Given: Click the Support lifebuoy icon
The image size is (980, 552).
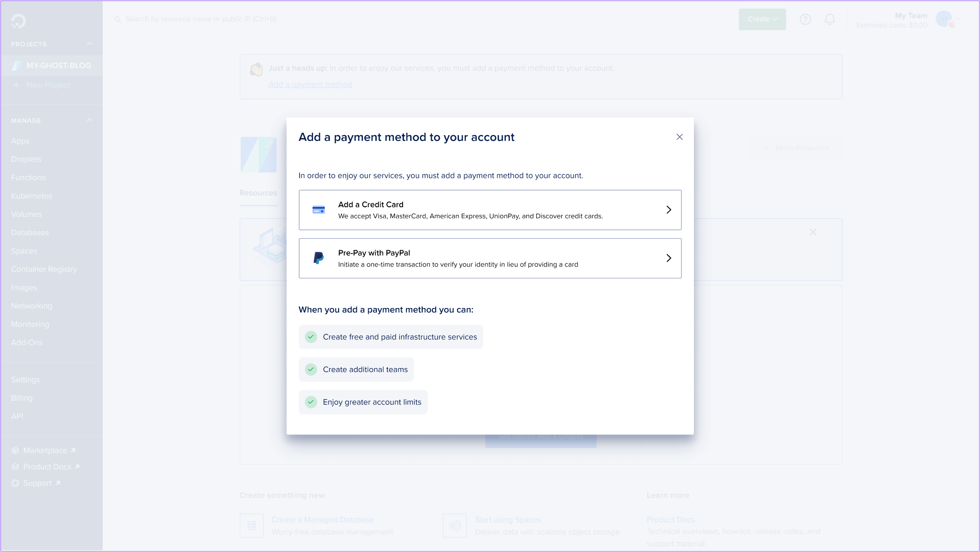Looking at the screenshot, I should tap(15, 483).
